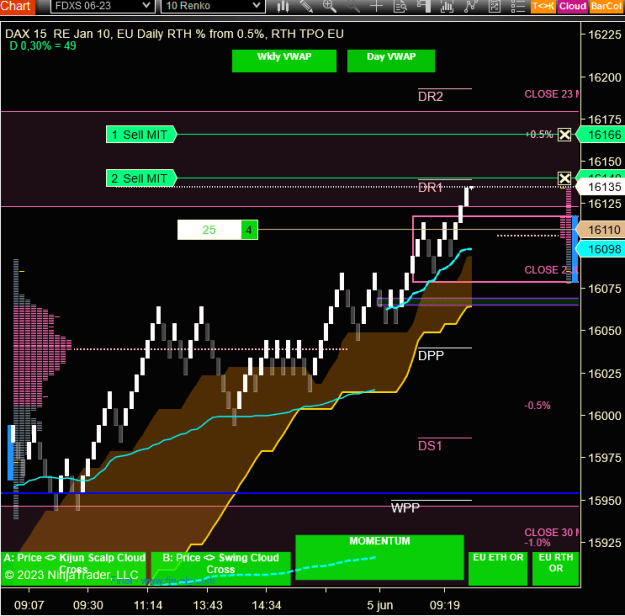This screenshot has height=616, width=625.
Task: Open the 10 Renko interval dropdown
Action: click(213, 6)
